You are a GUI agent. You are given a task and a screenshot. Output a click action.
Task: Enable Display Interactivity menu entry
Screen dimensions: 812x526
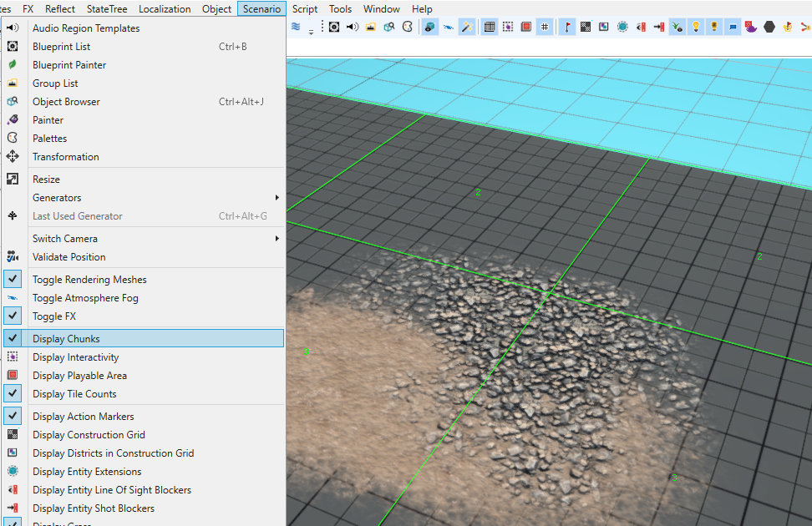tap(144, 357)
